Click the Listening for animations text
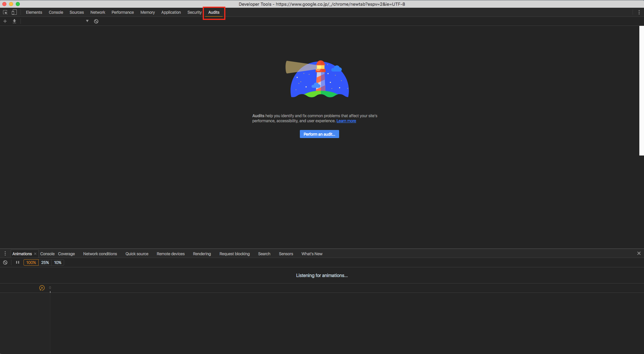This screenshot has height=354, width=644. [322, 275]
